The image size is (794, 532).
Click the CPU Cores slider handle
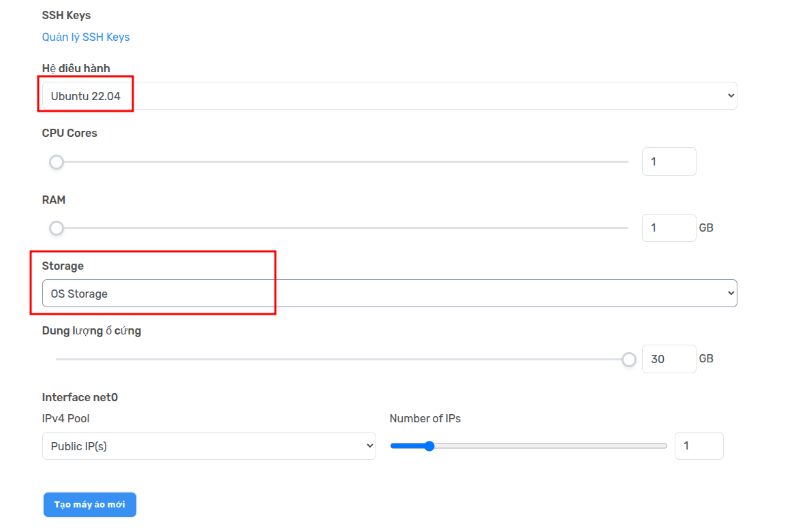(57, 162)
